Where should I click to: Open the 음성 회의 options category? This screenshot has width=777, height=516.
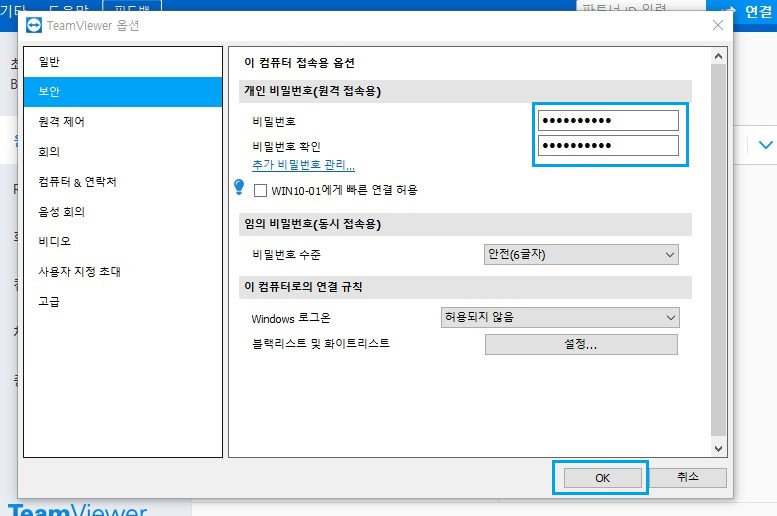tap(123, 212)
